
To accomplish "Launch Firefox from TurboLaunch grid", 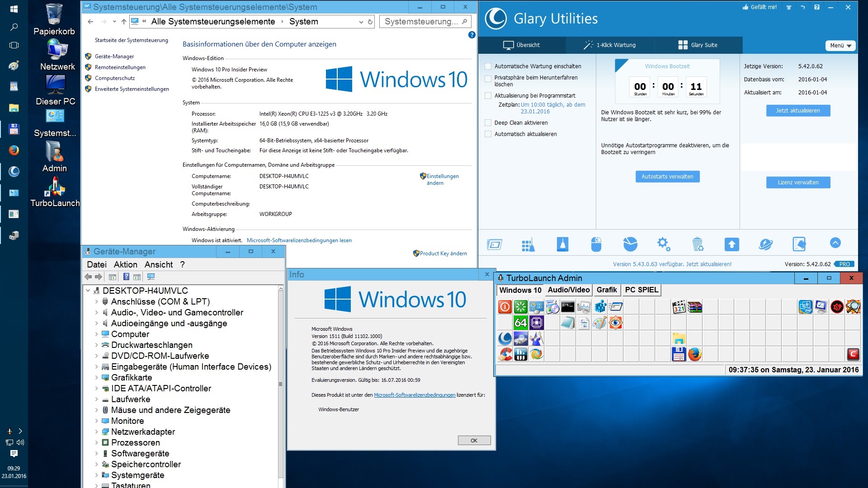I will [695, 354].
